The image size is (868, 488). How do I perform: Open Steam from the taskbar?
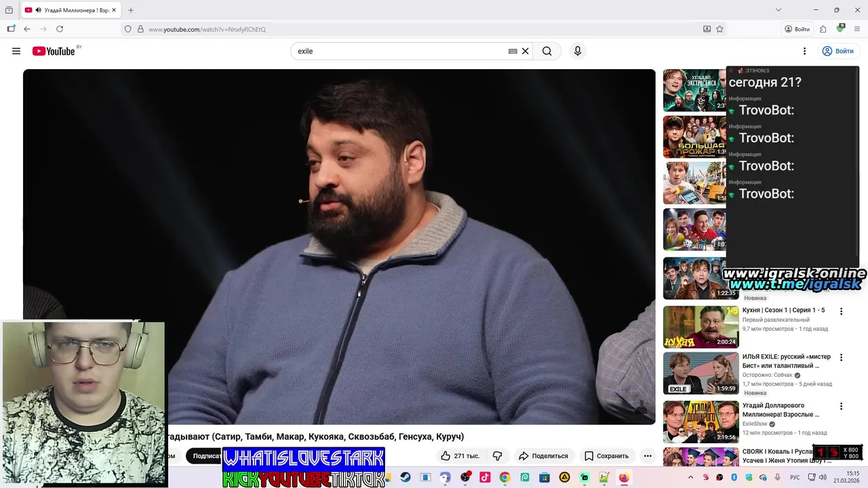(406, 477)
